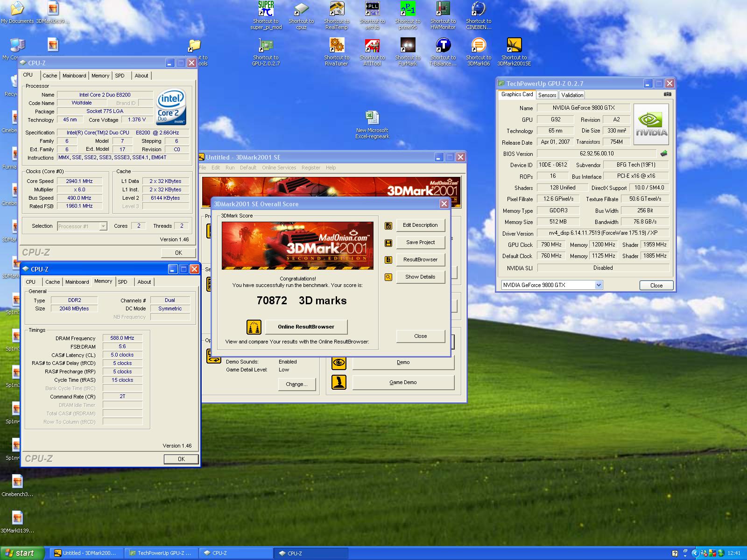
Task: Open the prime95 desktop shortcut
Action: coord(408,15)
